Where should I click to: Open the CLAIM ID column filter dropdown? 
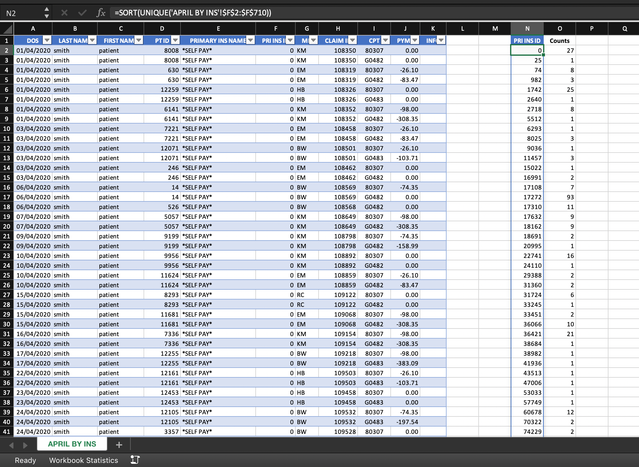[353, 40]
